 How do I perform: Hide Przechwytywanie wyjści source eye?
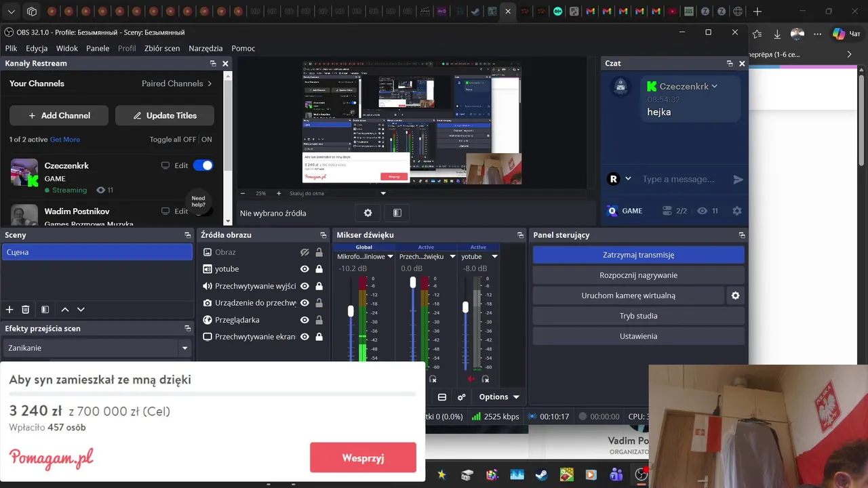pos(304,286)
